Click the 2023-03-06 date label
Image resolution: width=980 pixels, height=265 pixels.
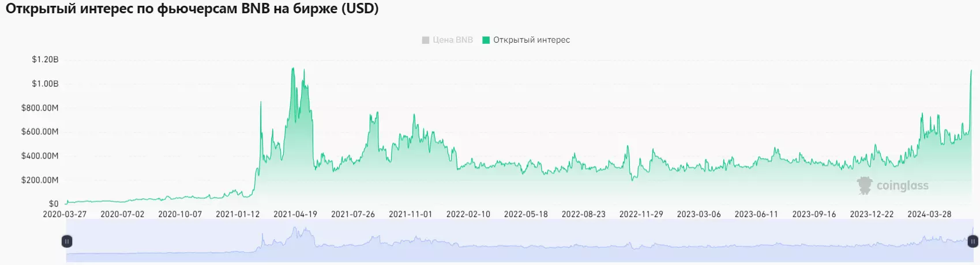tap(699, 214)
